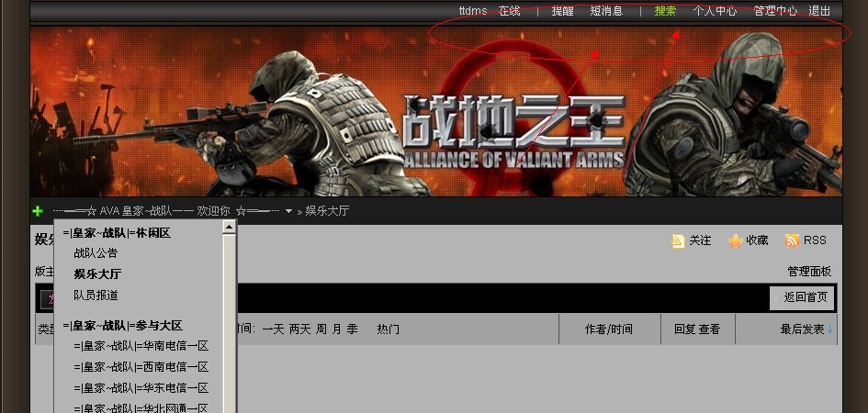This screenshot has width=868, height=413.
Task: Filter threads by 一天
Action: (273, 329)
